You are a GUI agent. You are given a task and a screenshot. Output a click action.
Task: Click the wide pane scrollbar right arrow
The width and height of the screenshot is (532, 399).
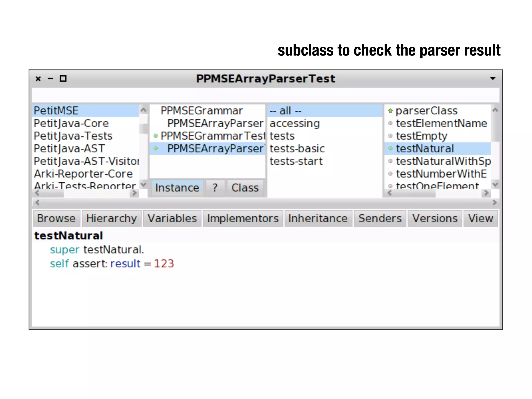[495, 203]
